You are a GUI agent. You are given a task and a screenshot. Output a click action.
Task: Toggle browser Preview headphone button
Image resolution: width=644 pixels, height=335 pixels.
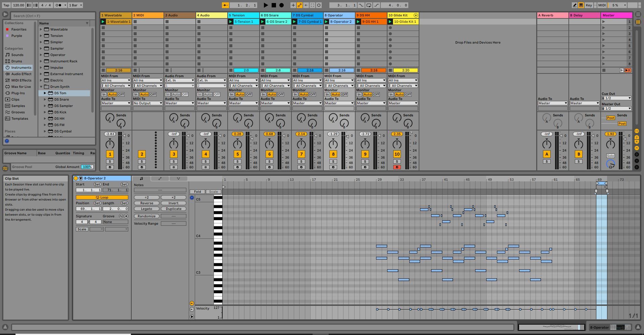(7, 141)
